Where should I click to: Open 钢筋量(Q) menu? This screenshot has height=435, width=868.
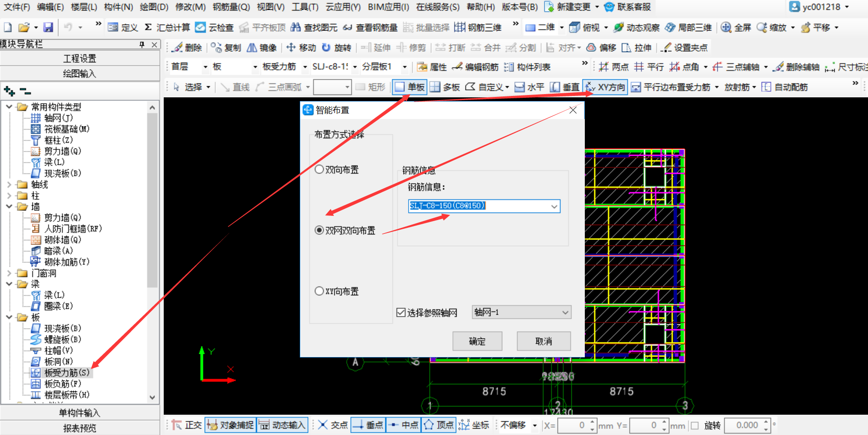(x=231, y=7)
